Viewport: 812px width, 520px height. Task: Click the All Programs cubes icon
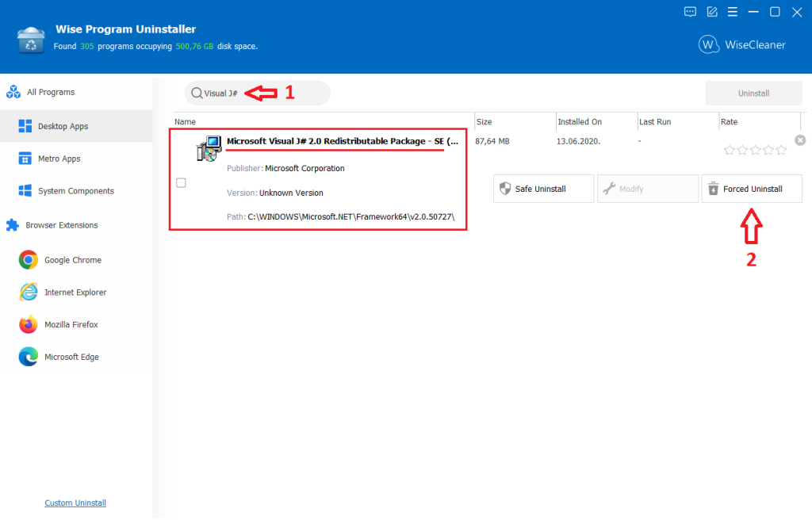(x=13, y=92)
